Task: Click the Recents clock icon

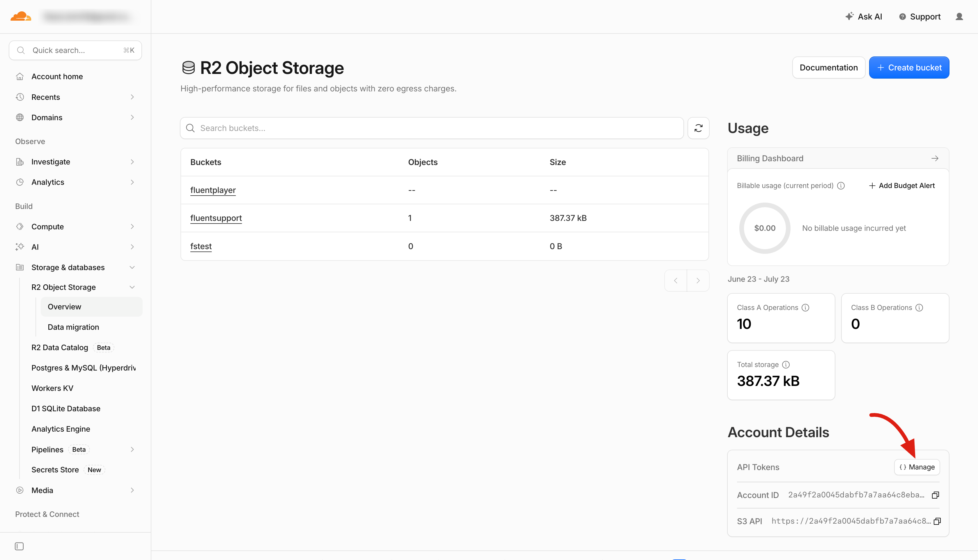Action: 20,97
